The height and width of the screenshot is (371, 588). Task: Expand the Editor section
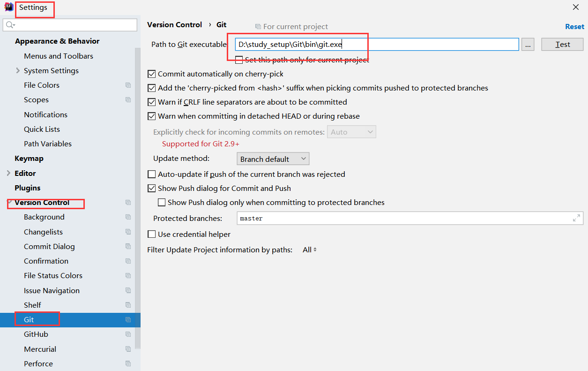point(8,174)
